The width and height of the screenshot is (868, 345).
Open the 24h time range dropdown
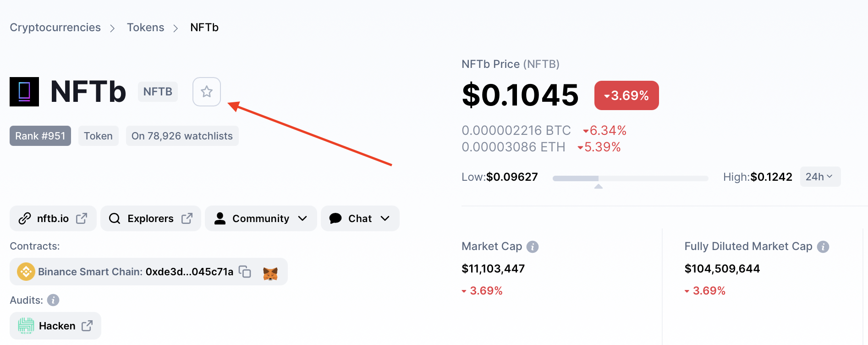[820, 177]
